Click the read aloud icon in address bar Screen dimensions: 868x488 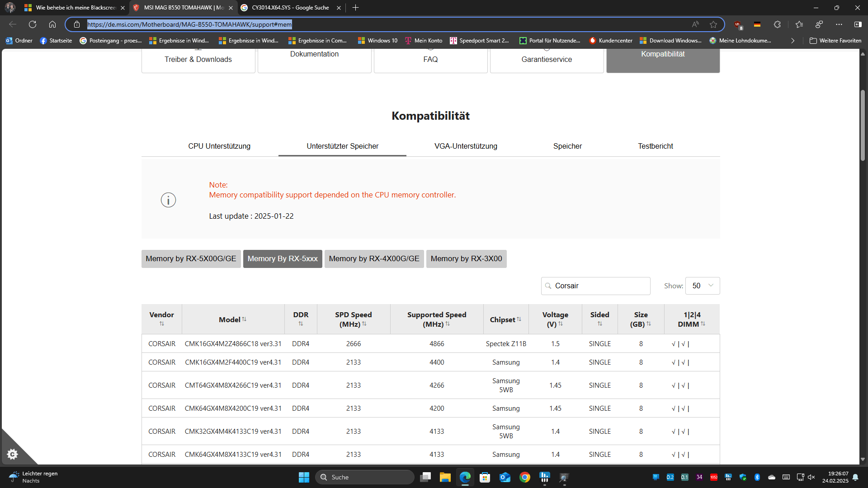[x=695, y=24]
